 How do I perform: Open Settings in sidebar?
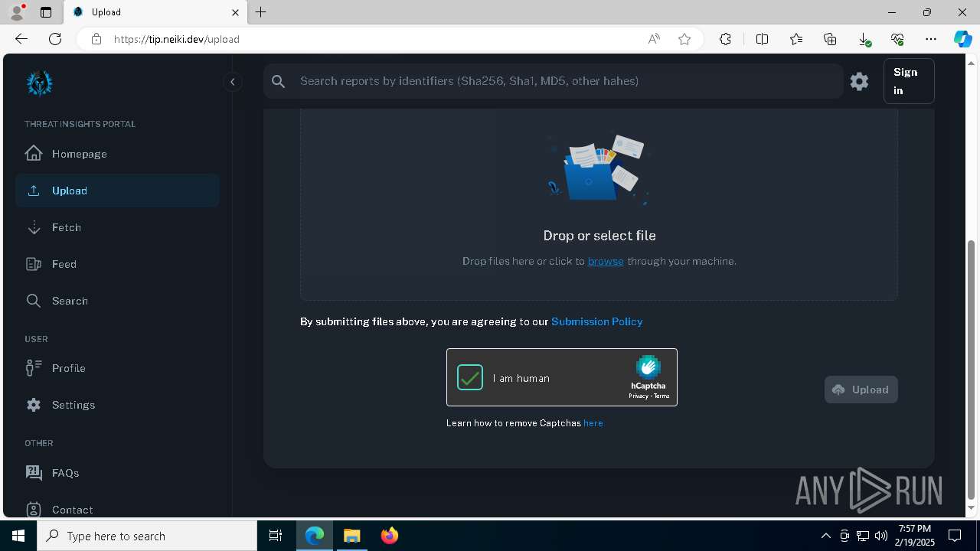click(117, 405)
